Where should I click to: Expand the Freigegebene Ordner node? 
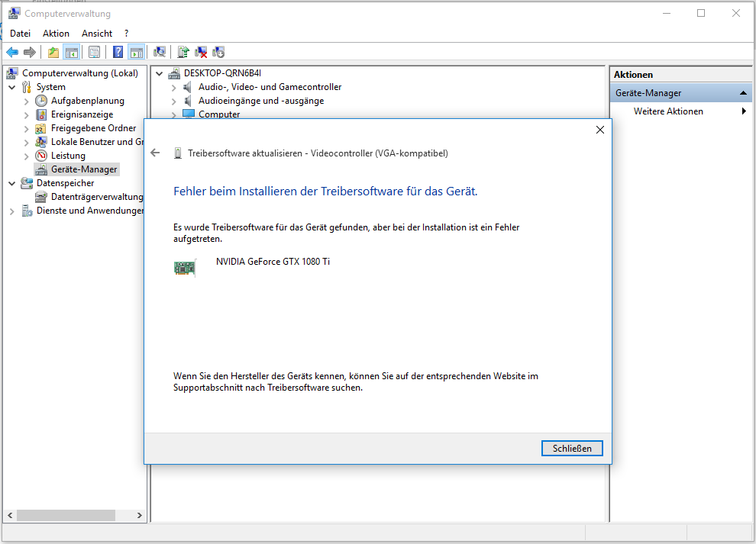pos(27,129)
